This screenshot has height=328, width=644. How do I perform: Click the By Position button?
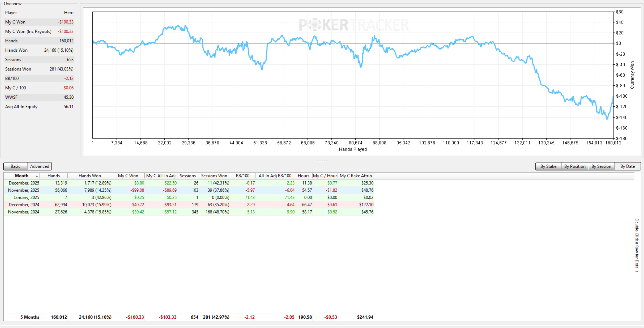pos(575,166)
